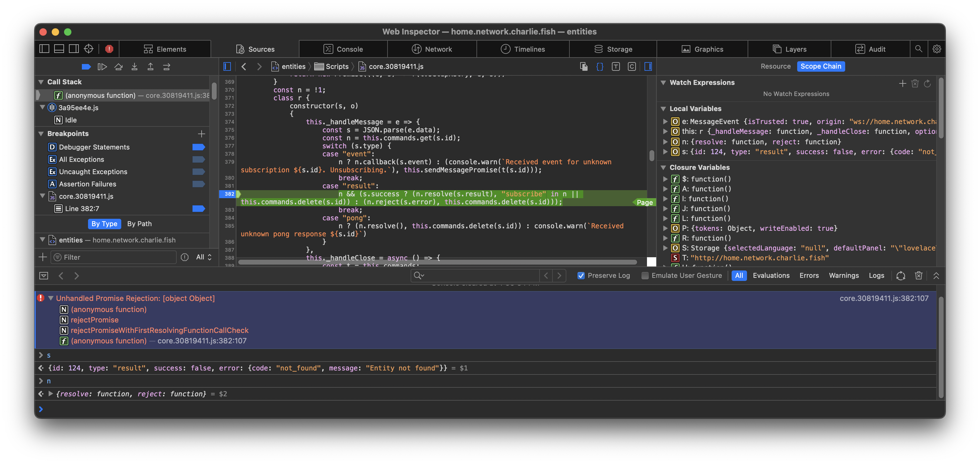Click the Step out debugger icon
Viewport: 980px width, 464px height.
point(150,67)
